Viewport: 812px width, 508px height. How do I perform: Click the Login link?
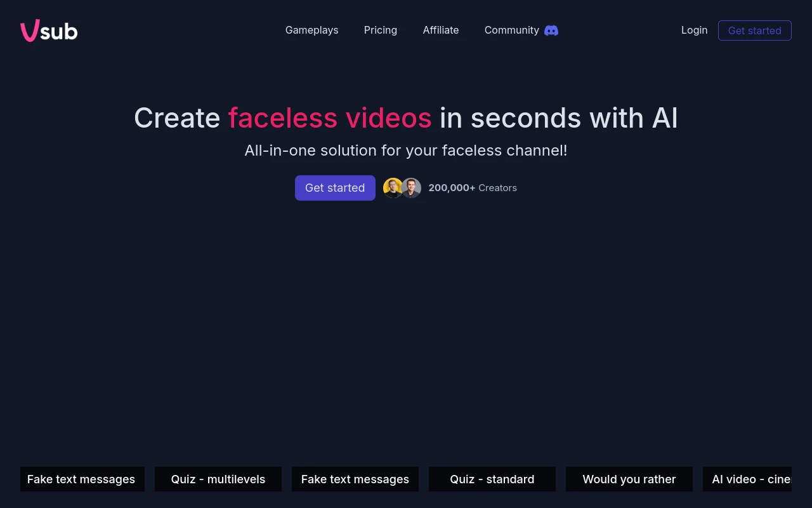point(694,30)
